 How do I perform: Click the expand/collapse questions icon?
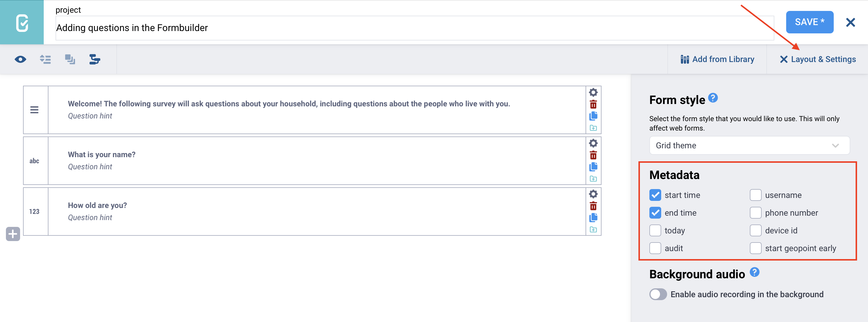coord(45,60)
